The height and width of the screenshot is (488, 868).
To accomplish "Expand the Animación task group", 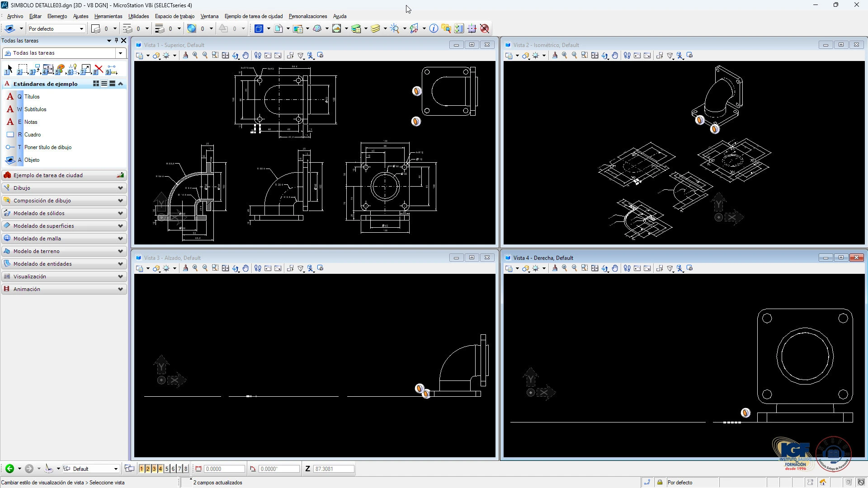I will click(64, 289).
